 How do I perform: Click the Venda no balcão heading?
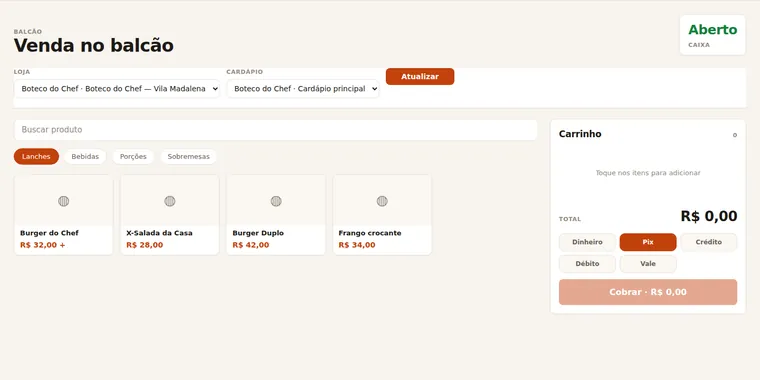click(94, 46)
